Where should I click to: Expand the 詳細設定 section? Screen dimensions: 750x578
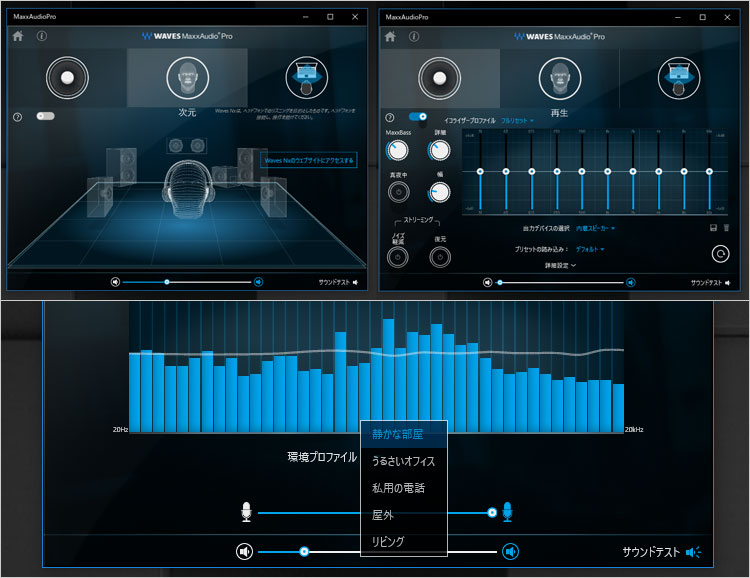559,266
